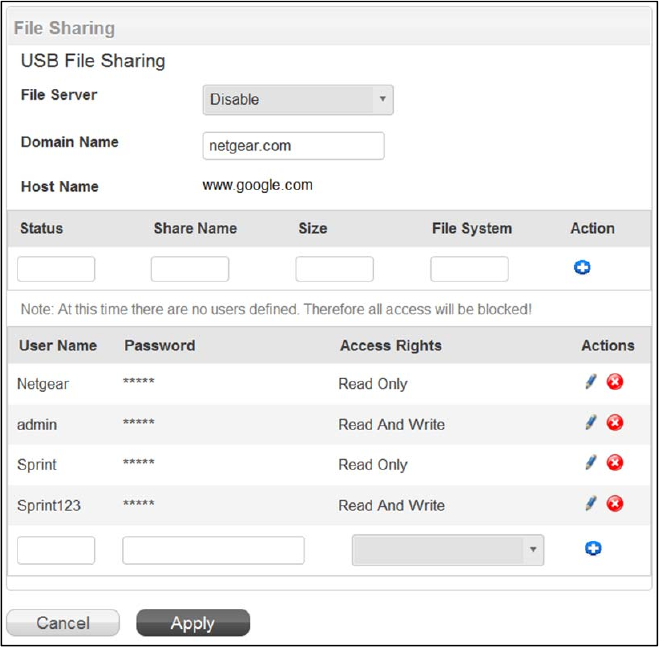Viewport: 659px width, 647px height.
Task: Focus the Domain Name text field
Action: pyautogui.click(x=293, y=146)
